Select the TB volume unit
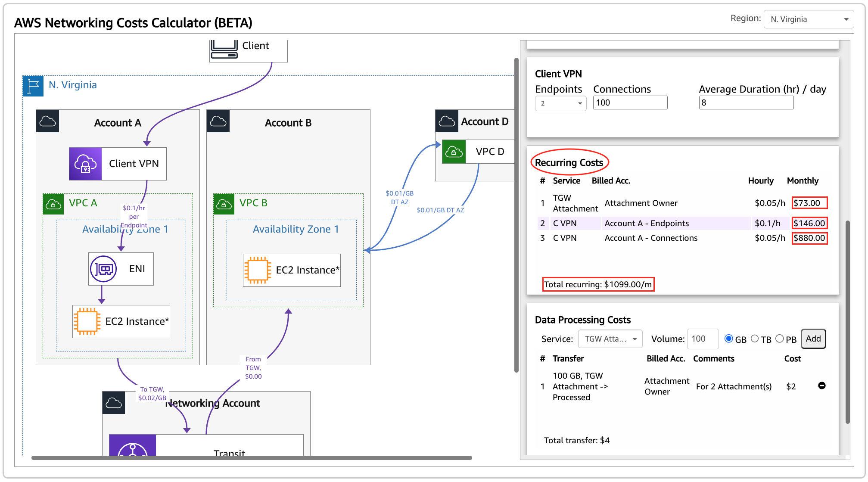 pyautogui.click(x=755, y=339)
